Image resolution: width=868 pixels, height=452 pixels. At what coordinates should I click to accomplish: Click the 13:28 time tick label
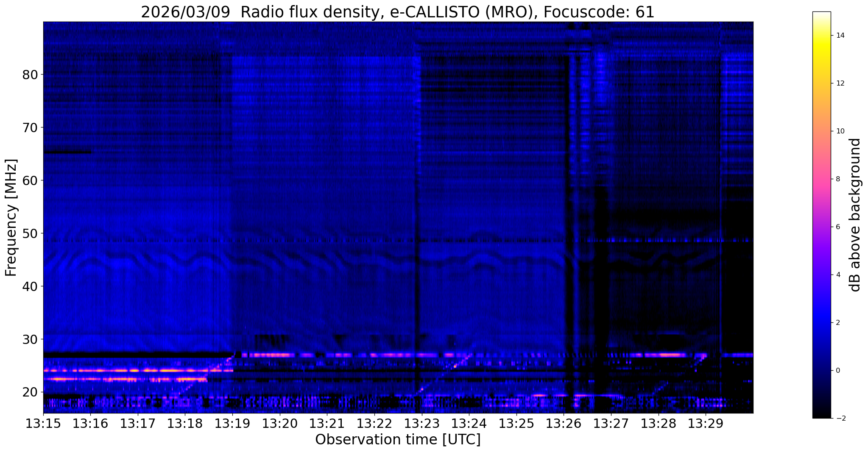(658, 424)
